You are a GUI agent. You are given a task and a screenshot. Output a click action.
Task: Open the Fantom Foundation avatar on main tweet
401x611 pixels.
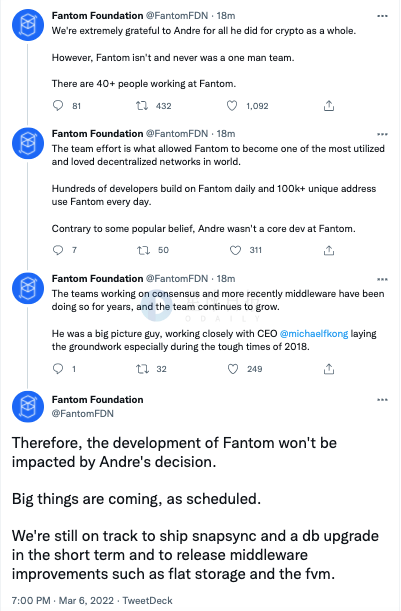(28, 406)
